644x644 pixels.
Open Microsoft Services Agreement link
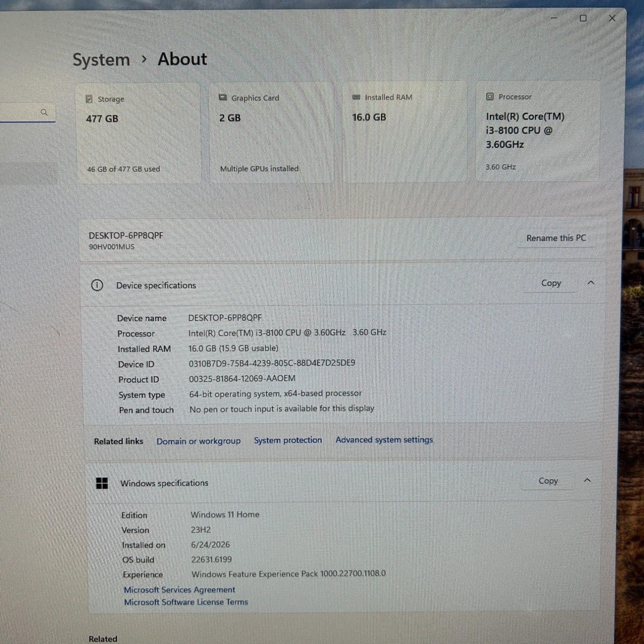click(179, 589)
